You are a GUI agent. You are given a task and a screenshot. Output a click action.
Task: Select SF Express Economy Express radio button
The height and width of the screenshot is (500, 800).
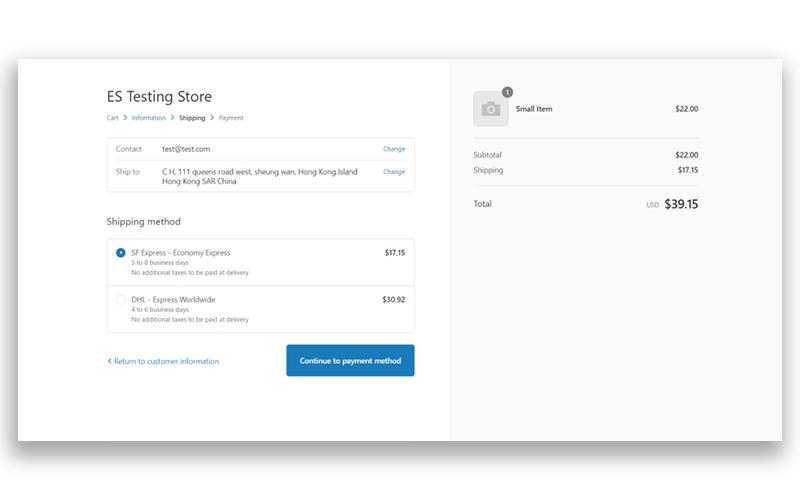[120, 253]
